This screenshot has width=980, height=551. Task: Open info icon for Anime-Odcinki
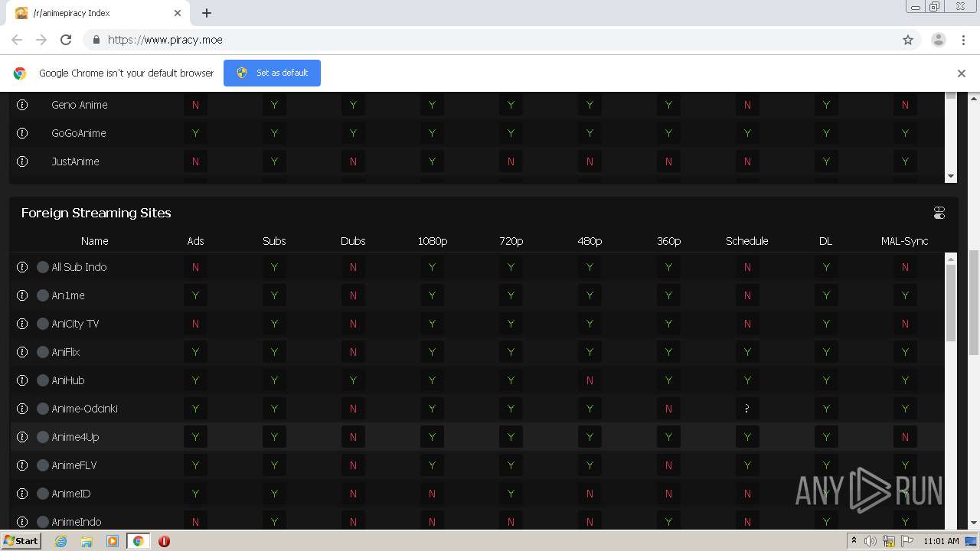tap(22, 409)
